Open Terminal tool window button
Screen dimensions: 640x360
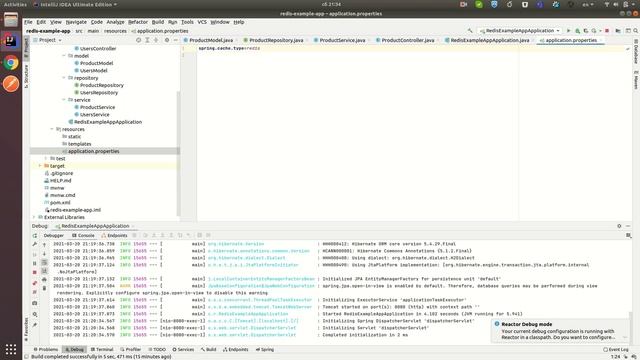coord(102,349)
